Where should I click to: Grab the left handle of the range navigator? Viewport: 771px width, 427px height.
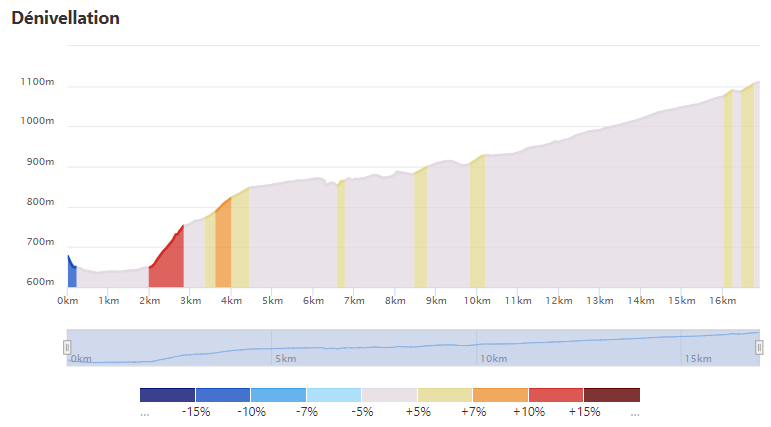tap(67, 347)
